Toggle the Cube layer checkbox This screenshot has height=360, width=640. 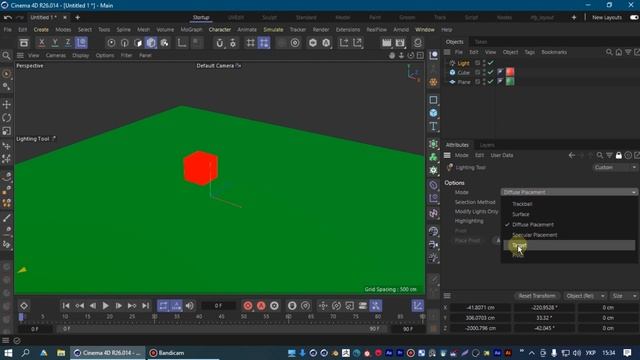tap(477, 72)
